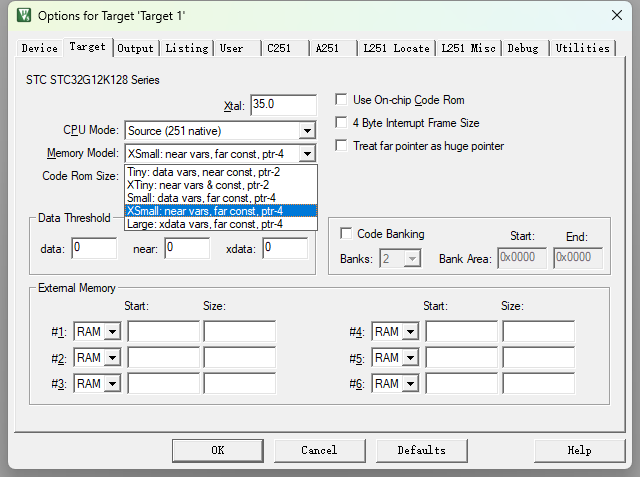Click External Memory #2 Start field

pos(164,357)
